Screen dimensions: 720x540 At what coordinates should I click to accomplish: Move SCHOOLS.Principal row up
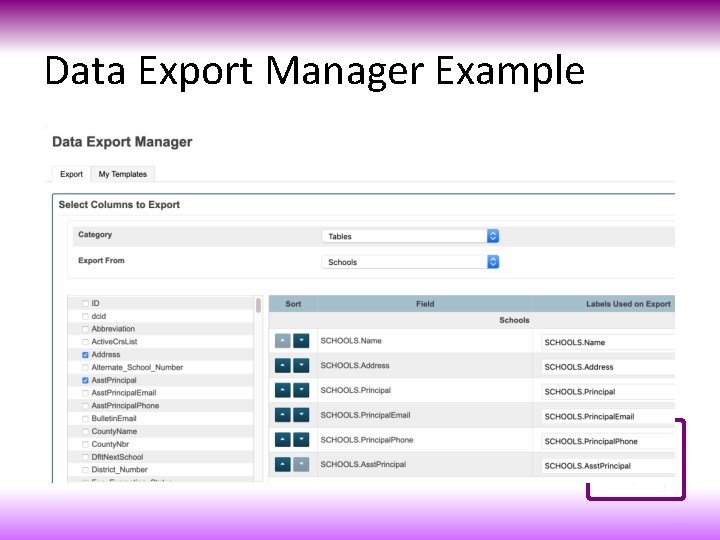pyautogui.click(x=282, y=390)
